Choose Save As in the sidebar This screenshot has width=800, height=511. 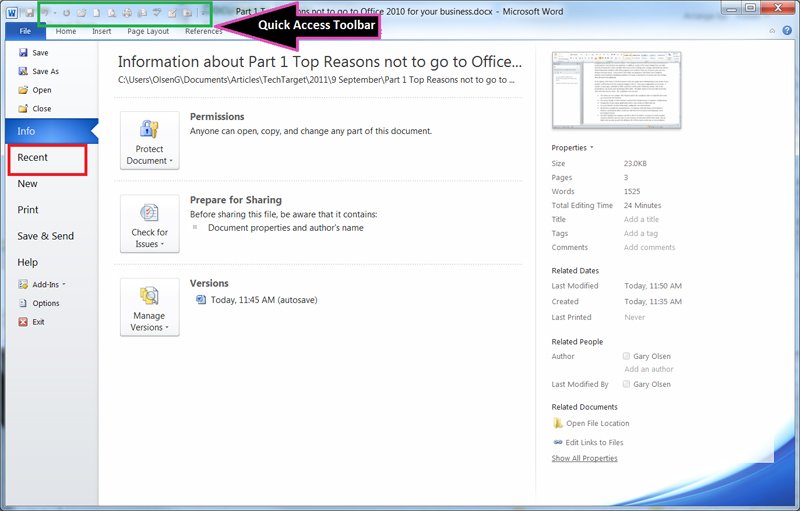(39, 71)
